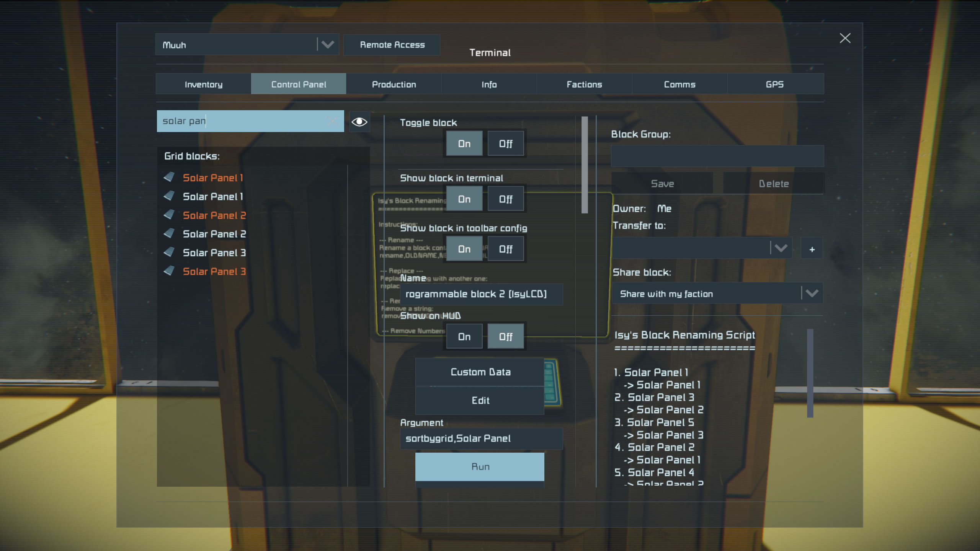Set Show block in toolbar config Off

coord(505,249)
